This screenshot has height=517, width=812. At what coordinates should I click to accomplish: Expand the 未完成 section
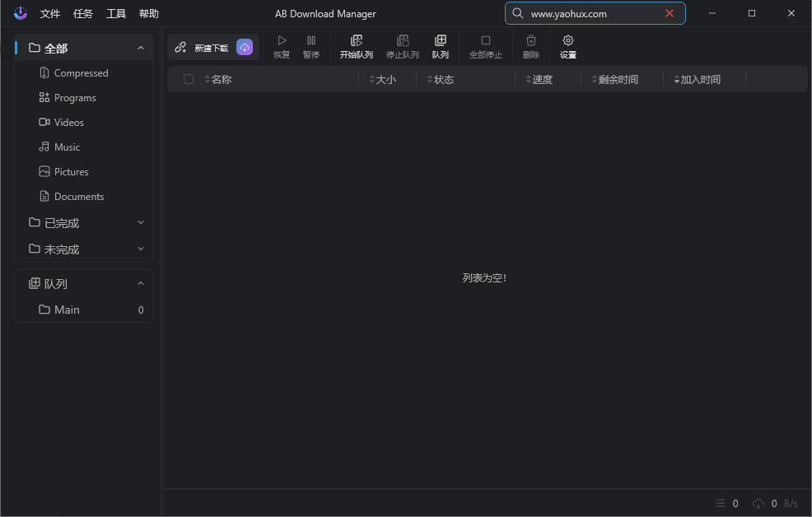tap(141, 249)
